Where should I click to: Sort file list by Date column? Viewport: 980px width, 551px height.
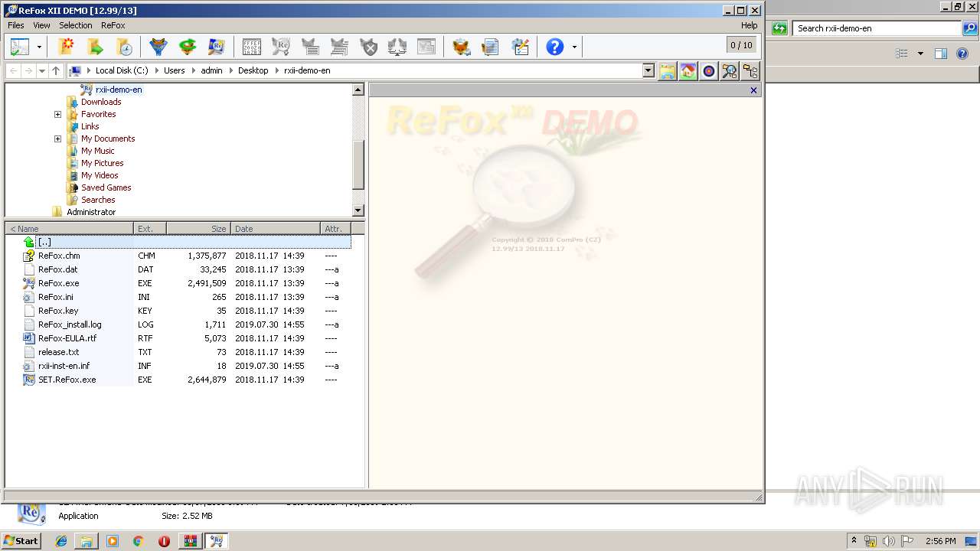tap(276, 229)
